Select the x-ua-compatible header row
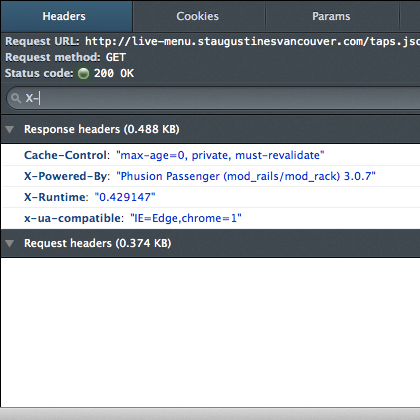 click(x=211, y=218)
